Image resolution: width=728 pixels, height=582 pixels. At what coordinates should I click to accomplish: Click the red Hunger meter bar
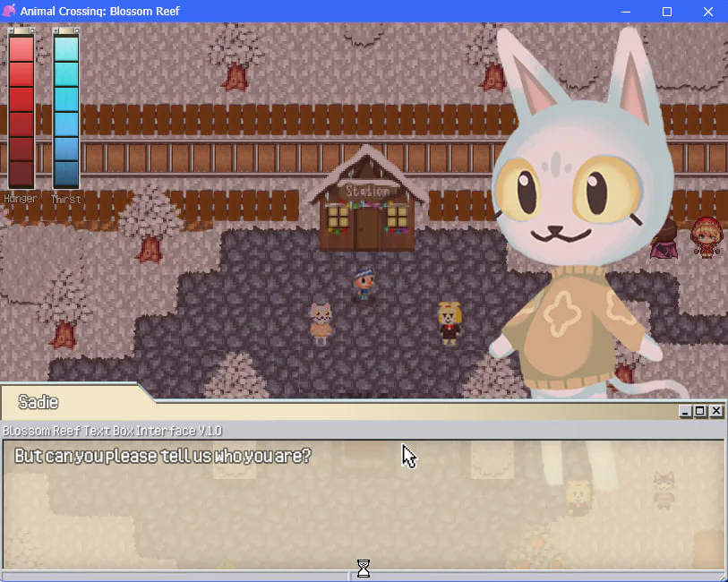pyautogui.click(x=21, y=109)
